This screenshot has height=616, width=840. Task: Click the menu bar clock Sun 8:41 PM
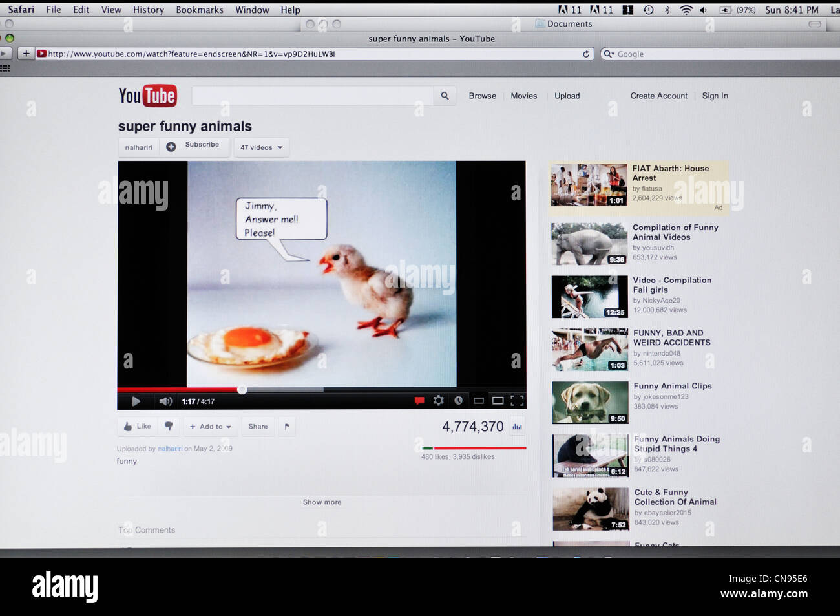[792, 10]
